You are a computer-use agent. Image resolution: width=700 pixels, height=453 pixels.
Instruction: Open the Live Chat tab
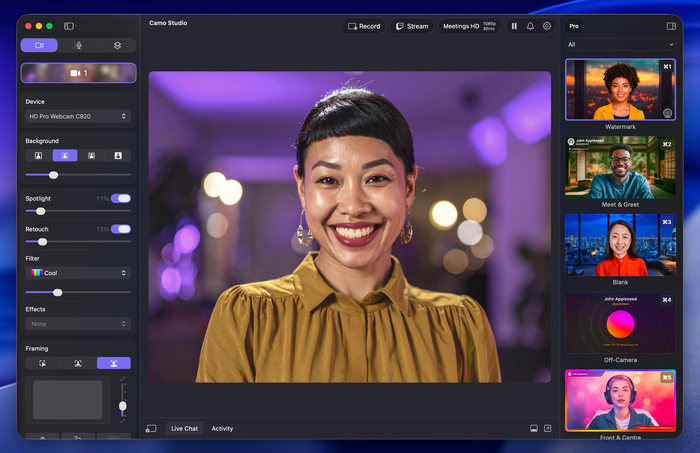coord(184,428)
